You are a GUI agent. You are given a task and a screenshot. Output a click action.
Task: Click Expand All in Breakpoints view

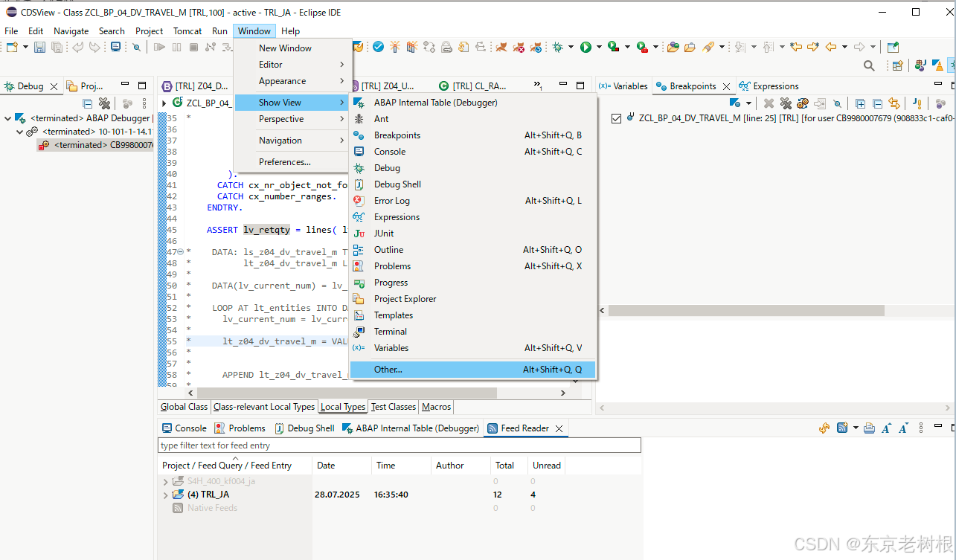tap(860, 103)
